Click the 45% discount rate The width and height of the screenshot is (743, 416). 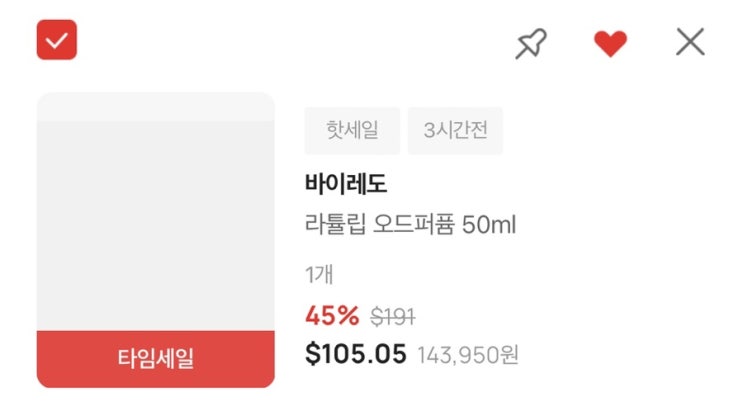(x=332, y=316)
